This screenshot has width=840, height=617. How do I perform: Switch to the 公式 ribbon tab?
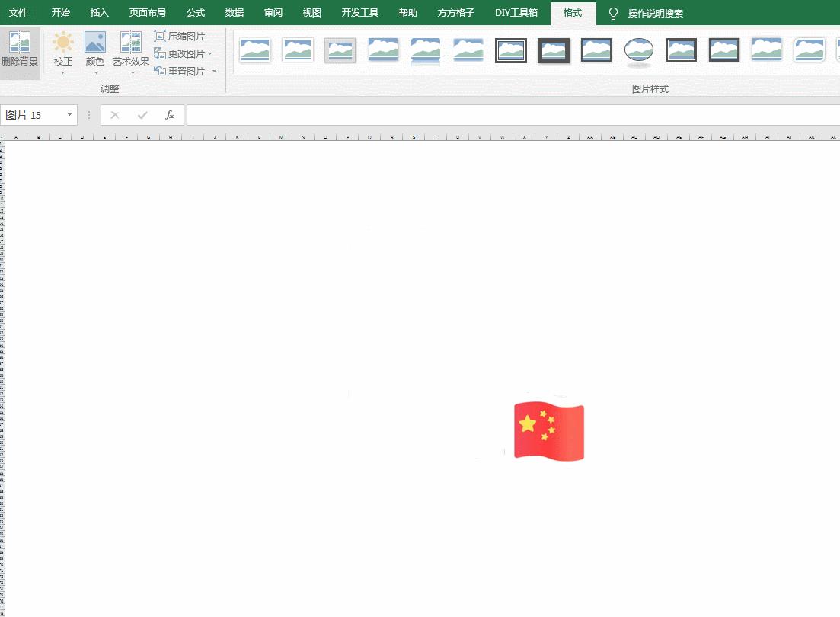196,12
